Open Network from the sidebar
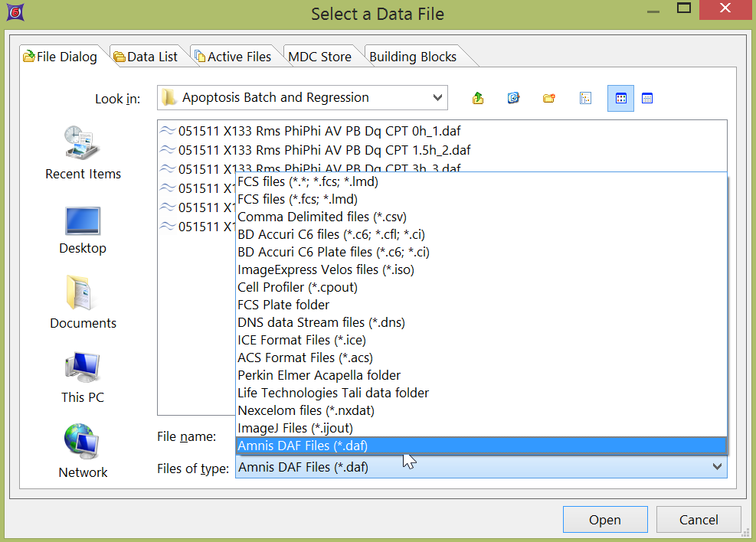The image size is (756, 542). [83, 452]
